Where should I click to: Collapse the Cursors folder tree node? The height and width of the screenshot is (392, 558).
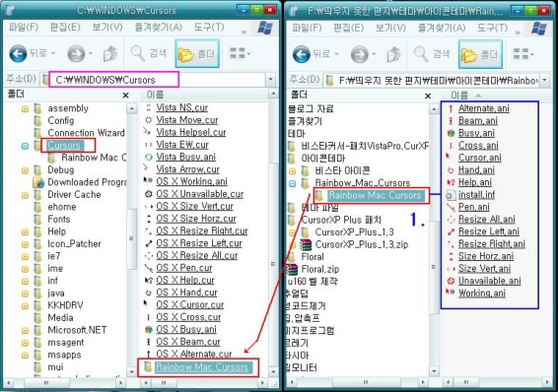coord(25,146)
